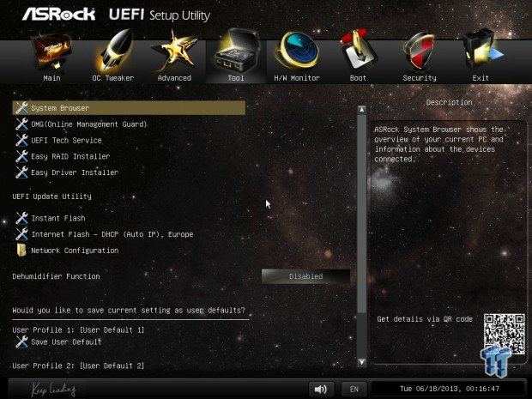532x399 pixels.
Task: Click the Description panel heading
Action: (450, 102)
